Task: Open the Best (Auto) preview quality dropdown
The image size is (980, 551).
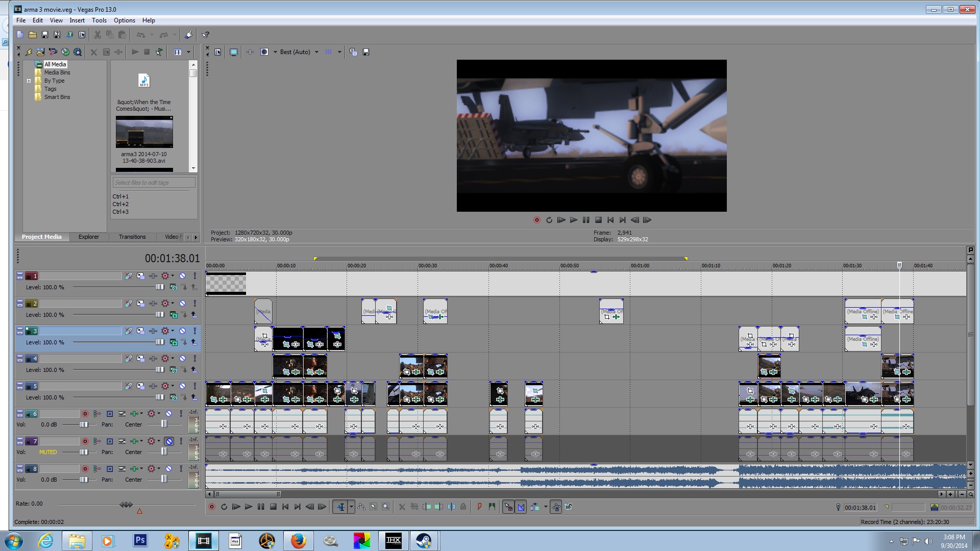Action: (x=316, y=52)
